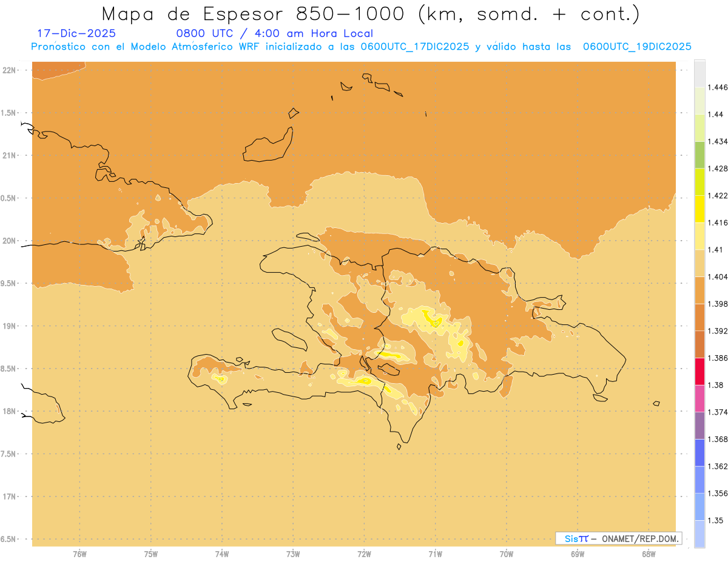The width and height of the screenshot is (728, 562).
Task: Click the initialization time '0600UTC_17DIC2025'
Action: (x=415, y=47)
